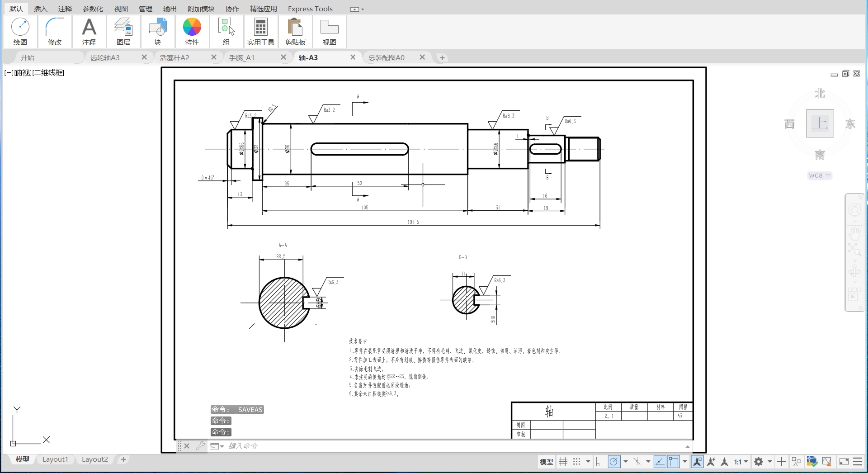Switch to the 参数化 ribbon tab

(x=93, y=9)
